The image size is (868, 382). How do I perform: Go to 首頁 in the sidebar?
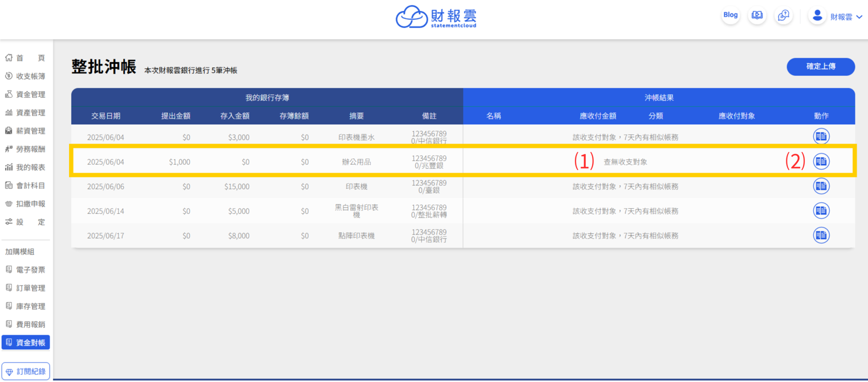pos(25,58)
